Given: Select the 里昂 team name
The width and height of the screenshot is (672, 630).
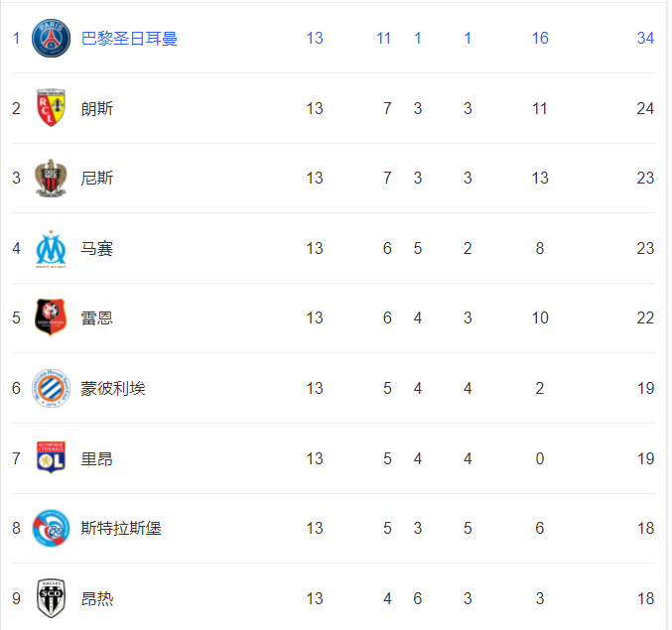Looking at the screenshot, I should (97, 458).
